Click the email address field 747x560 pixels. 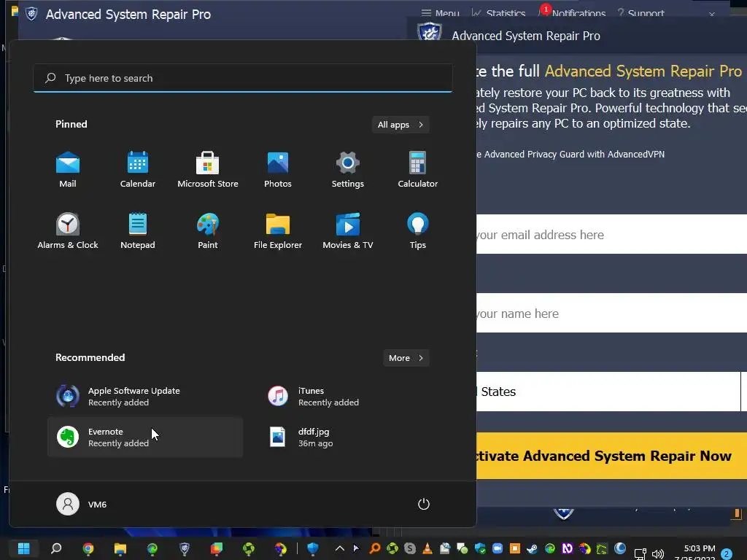coord(612,234)
